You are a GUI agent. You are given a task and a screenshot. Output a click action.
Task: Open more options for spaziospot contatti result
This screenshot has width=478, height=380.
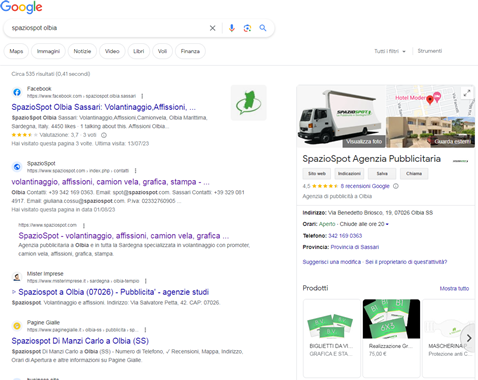(x=135, y=171)
